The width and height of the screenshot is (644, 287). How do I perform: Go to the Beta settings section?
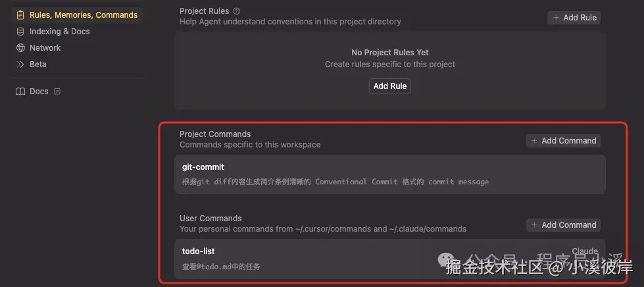click(38, 65)
